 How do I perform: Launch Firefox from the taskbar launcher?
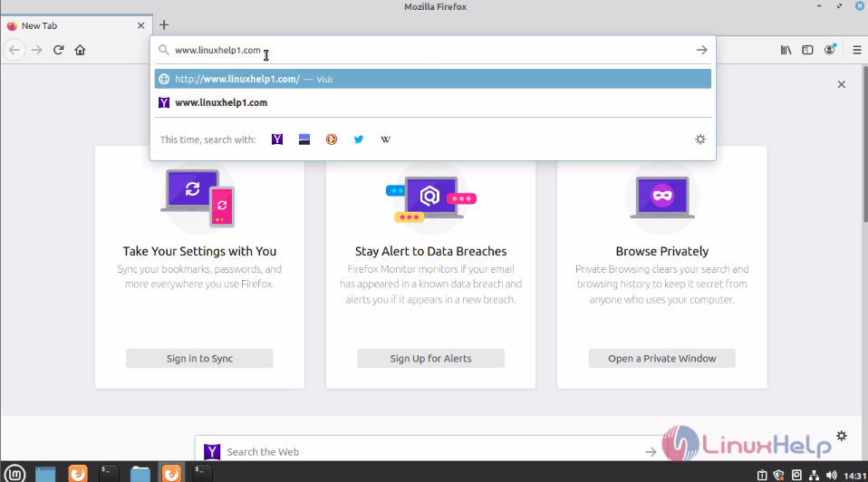78,474
